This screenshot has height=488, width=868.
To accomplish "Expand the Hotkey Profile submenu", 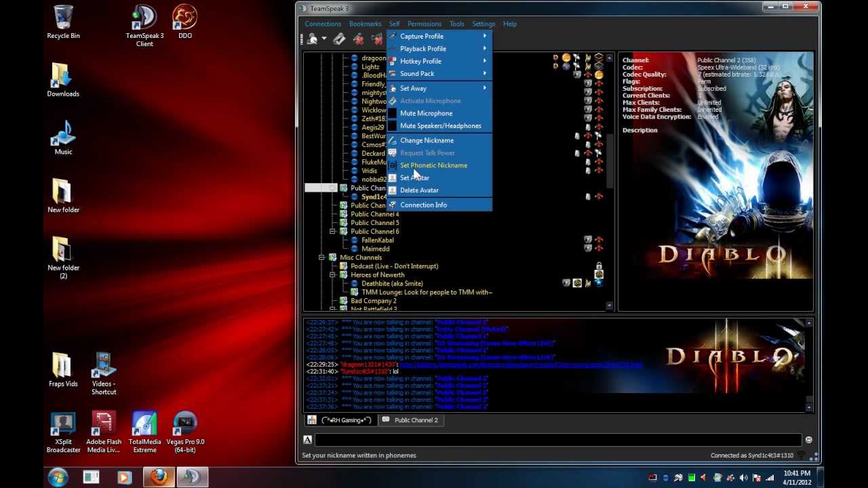I will click(x=439, y=61).
